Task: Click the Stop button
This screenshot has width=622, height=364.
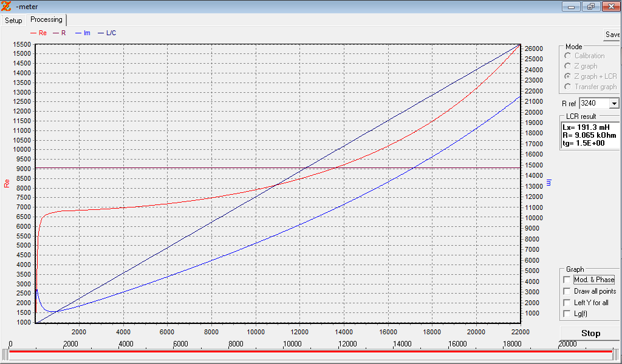Action: click(x=590, y=334)
